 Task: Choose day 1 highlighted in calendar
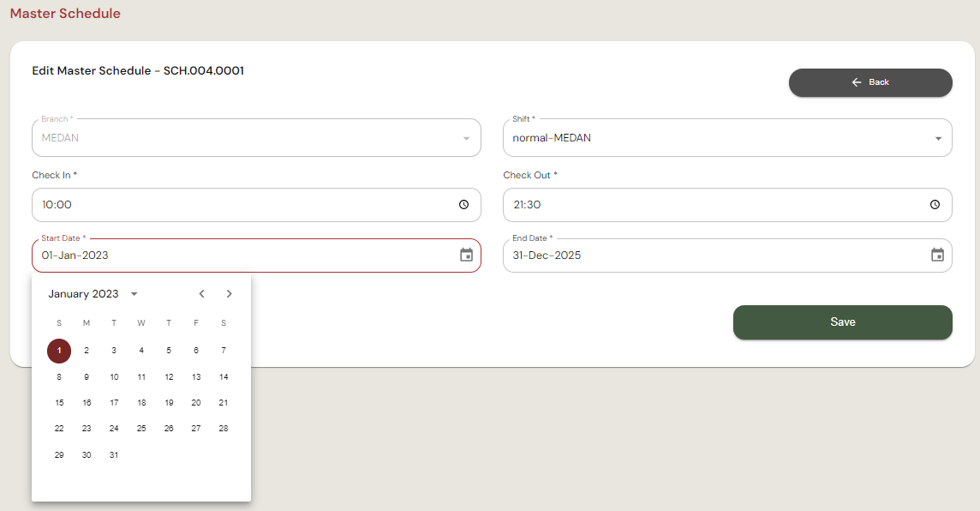pos(59,351)
